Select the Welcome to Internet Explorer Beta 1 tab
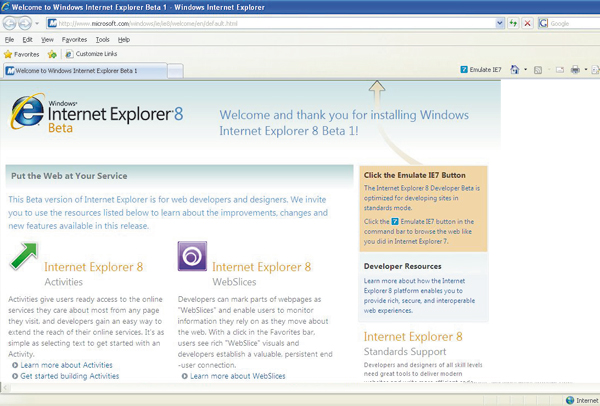This screenshot has height=406, width=600. [82, 71]
